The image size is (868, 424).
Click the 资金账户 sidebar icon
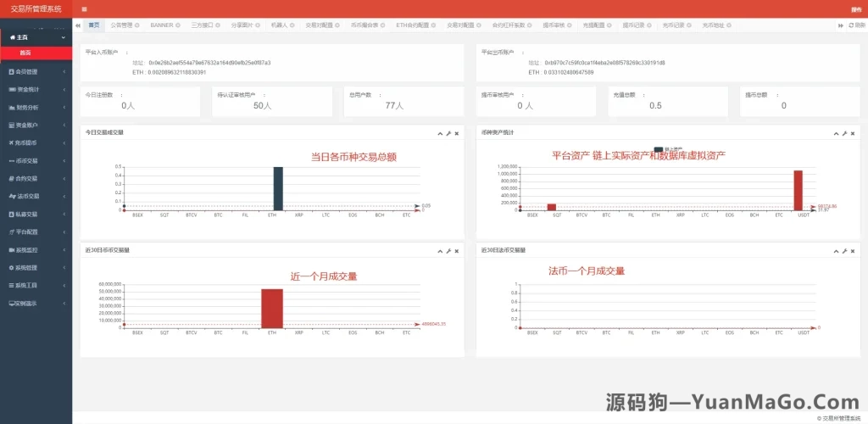[x=12, y=126]
